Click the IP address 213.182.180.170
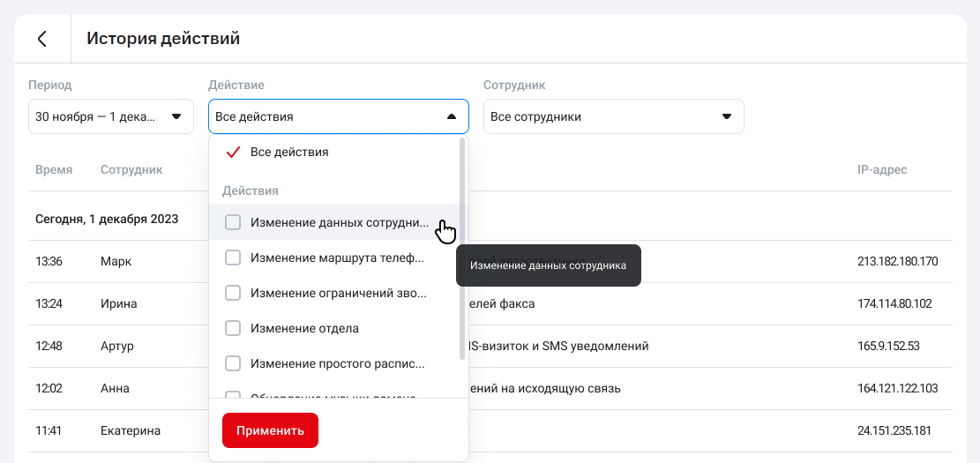Screen dimensions: 980x463 coord(897,261)
